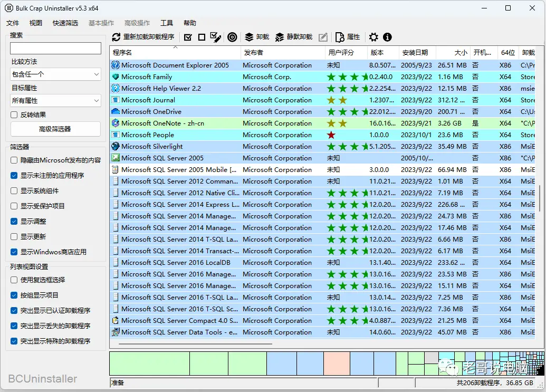The width and height of the screenshot is (546, 392).
Task: Click the deselect all empty box icon
Action: [202, 37]
